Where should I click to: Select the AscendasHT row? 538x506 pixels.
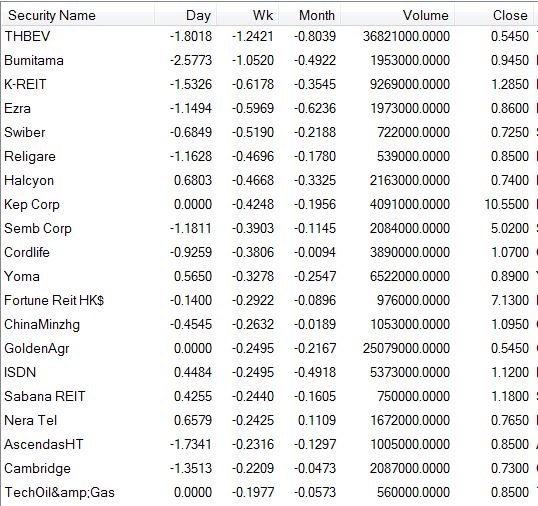point(269,445)
